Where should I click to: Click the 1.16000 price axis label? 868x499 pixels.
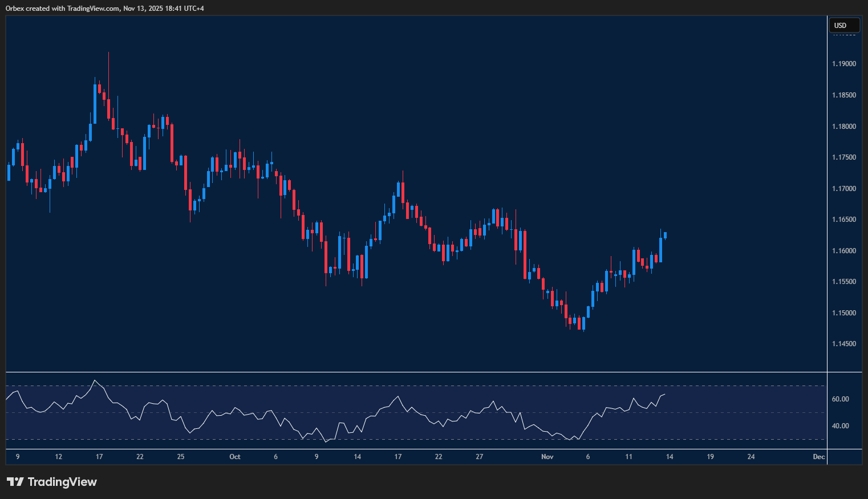click(x=844, y=251)
